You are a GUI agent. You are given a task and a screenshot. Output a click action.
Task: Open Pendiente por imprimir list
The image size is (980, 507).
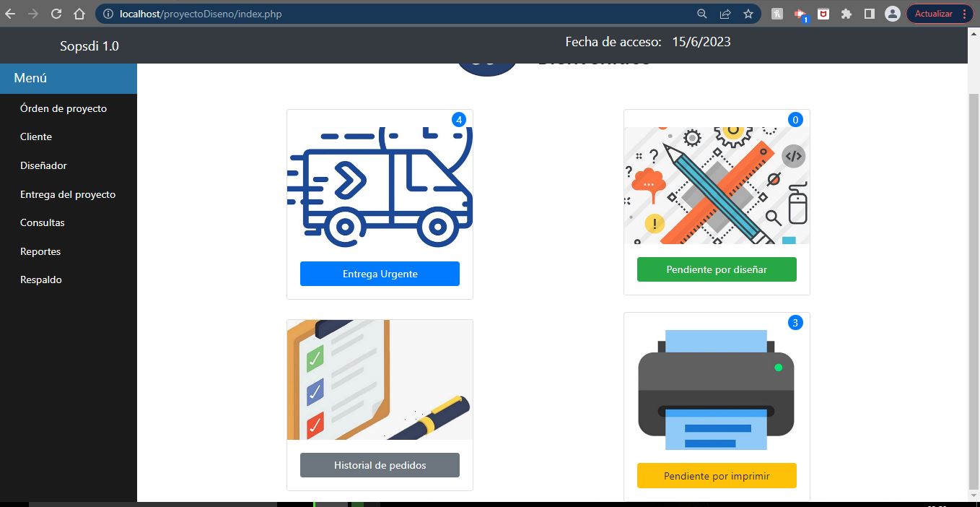tap(717, 476)
